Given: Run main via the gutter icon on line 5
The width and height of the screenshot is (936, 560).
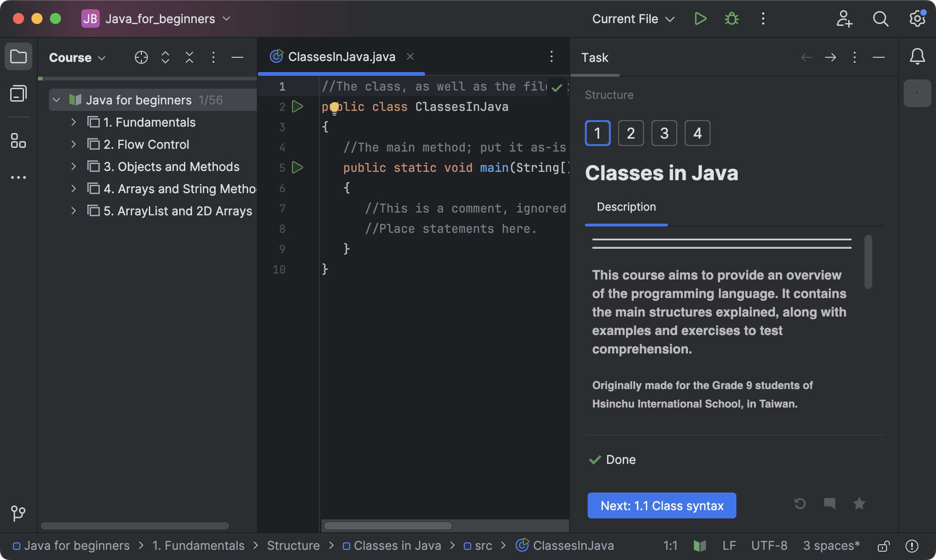Looking at the screenshot, I should 298,167.
